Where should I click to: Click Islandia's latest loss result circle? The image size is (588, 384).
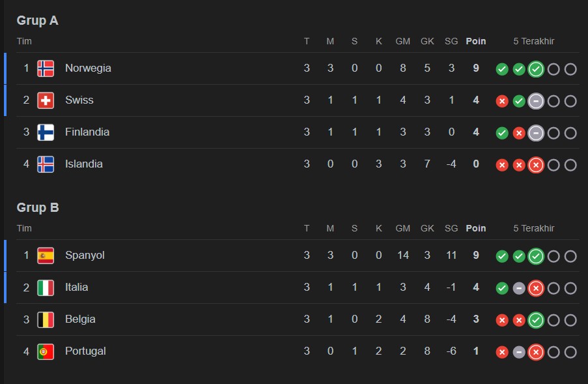tap(536, 165)
